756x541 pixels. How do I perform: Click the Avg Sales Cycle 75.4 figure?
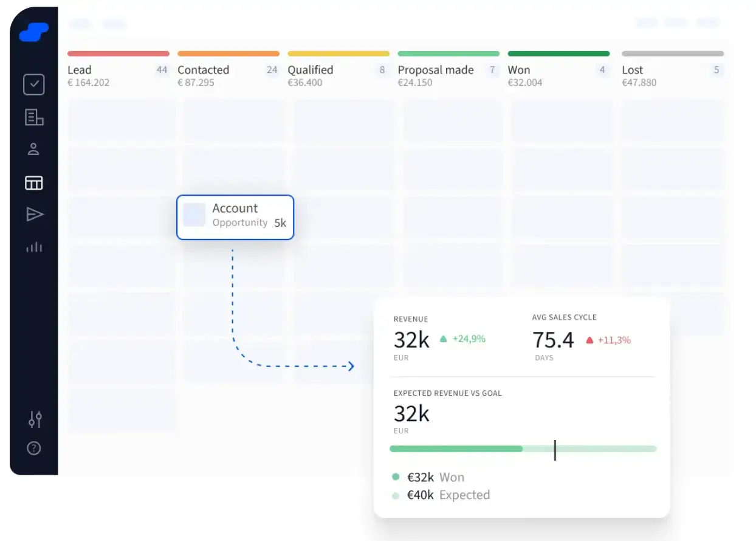point(553,340)
